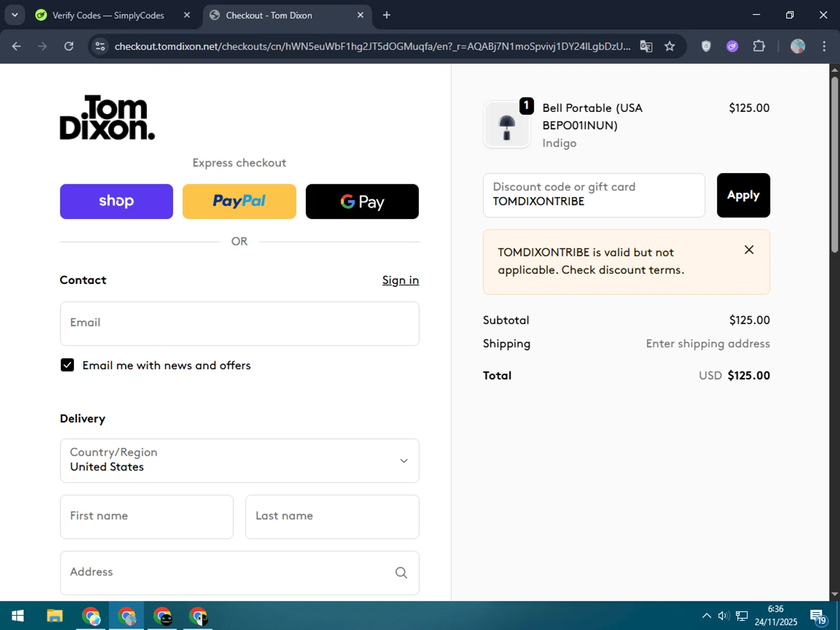Click the browser forward arrow

tap(43, 46)
